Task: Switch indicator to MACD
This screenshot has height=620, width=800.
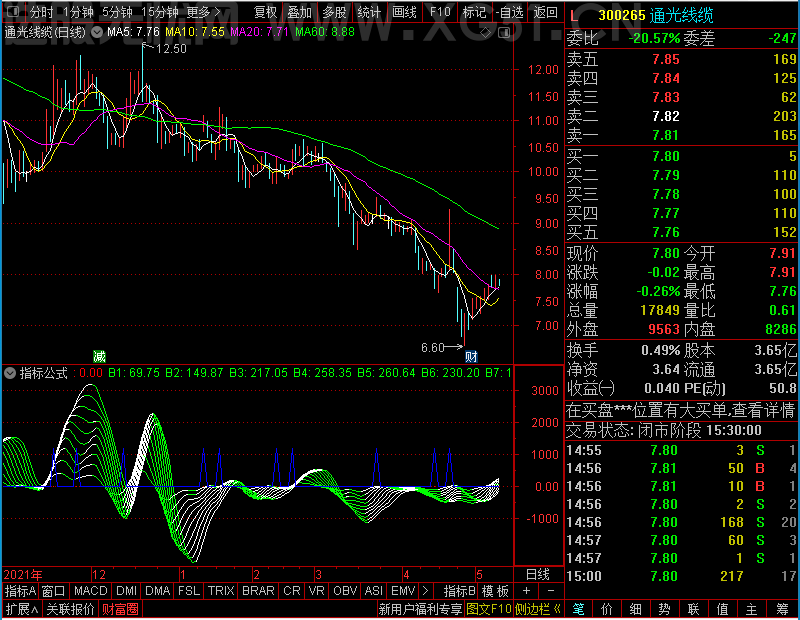Action: (x=90, y=591)
